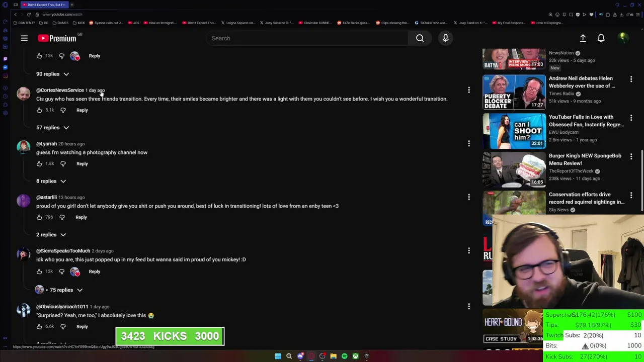The height and width of the screenshot is (362, 644).
Task: Activate voice search microphone
Action: (445, 38)
